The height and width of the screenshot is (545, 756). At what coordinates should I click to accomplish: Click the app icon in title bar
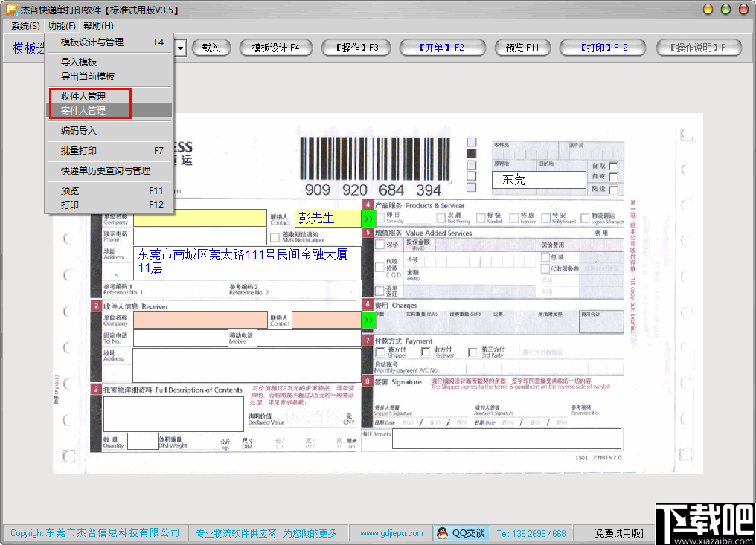tap(11, 10)
